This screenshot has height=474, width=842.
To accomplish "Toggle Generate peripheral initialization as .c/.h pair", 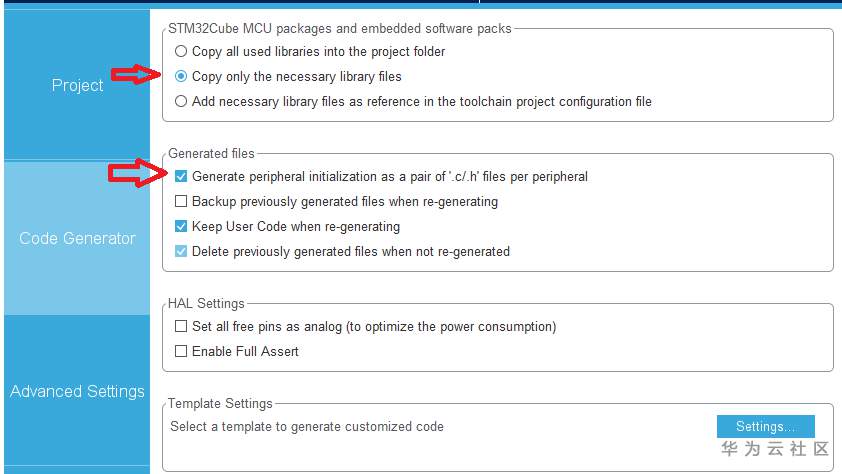I will 181,176.
